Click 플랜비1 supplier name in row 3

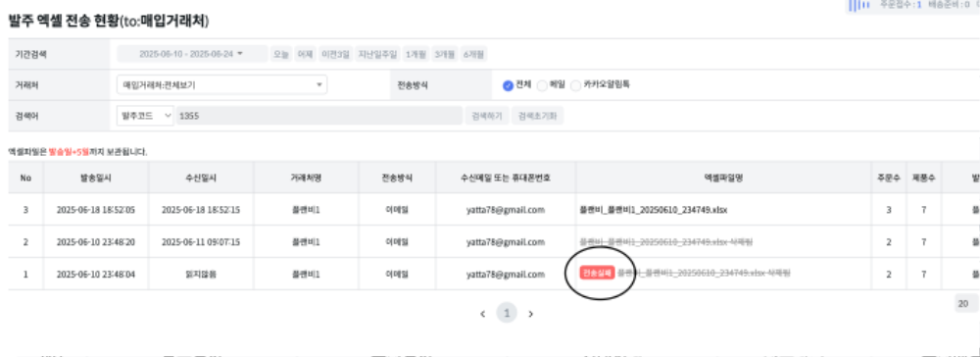(x=306, y=210)
